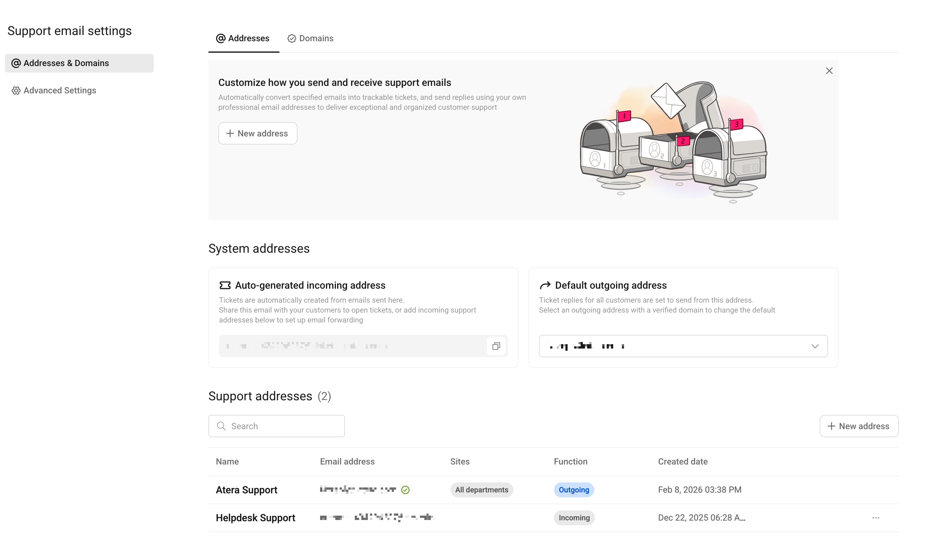Focus the support addresses Search field
This screenshot has width=928, height=560.
pyautogui.click(x=276, y=426)
